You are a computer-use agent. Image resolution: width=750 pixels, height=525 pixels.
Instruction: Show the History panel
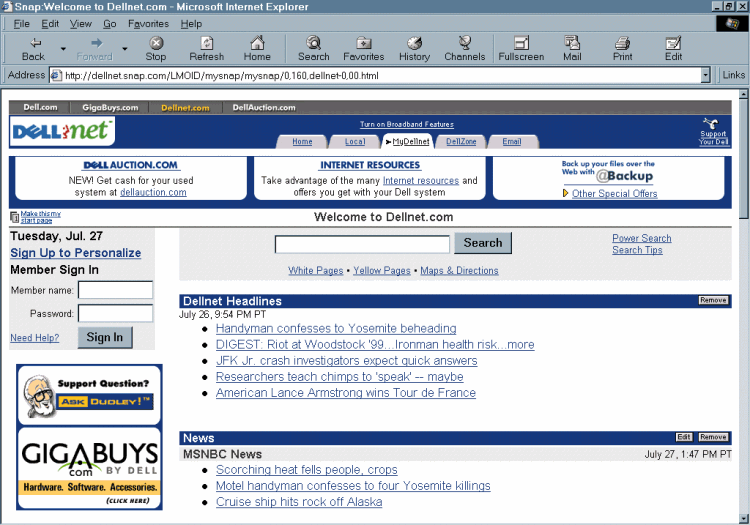pos(414,48)
